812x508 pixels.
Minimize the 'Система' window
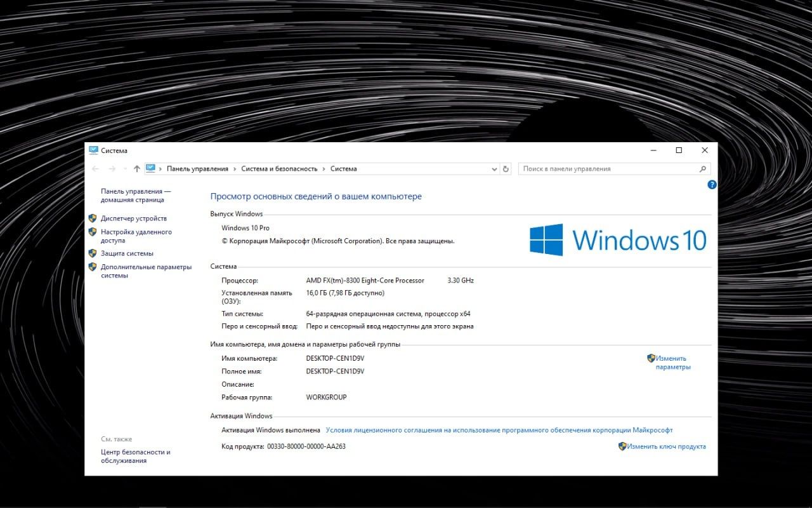tap(653, 150)
